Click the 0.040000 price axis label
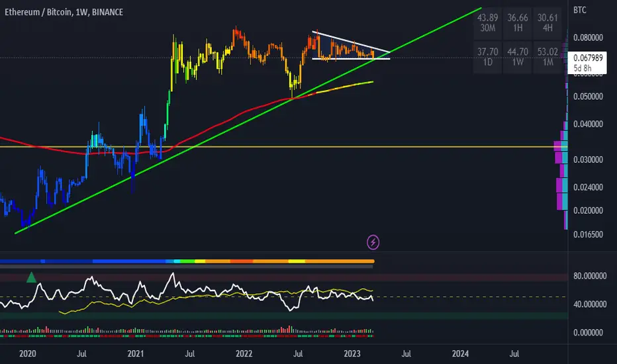 point(588,124)
